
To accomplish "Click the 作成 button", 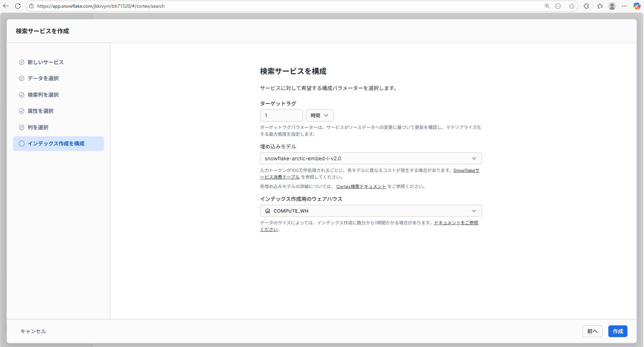I will [x=617, y=331].
